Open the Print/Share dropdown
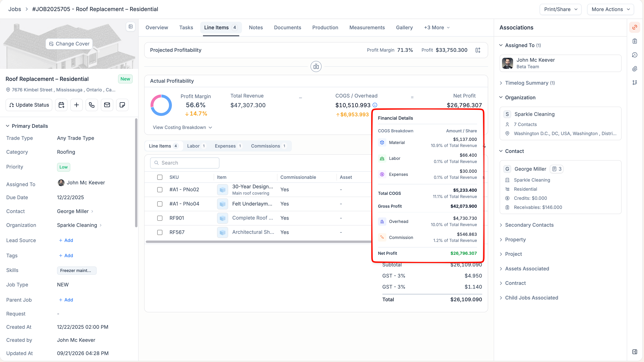 560,9
